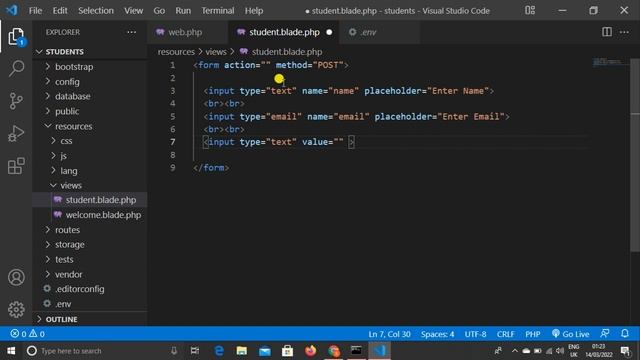The width and height of the screenshot is (640, 360).
Task: Launch Chrome from taskbar
Action: click(333, 351)
